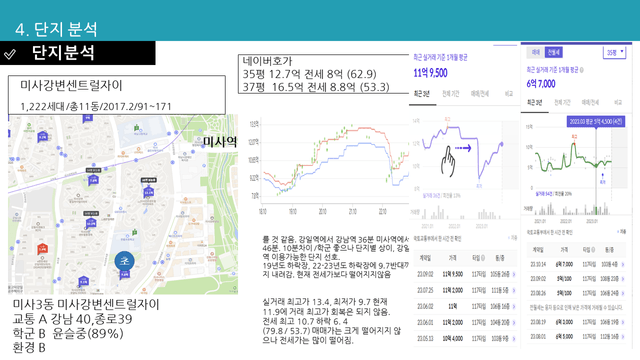
Task: Open row arrow for 23.06.02 11억 sale
Action: click(513, 307)
